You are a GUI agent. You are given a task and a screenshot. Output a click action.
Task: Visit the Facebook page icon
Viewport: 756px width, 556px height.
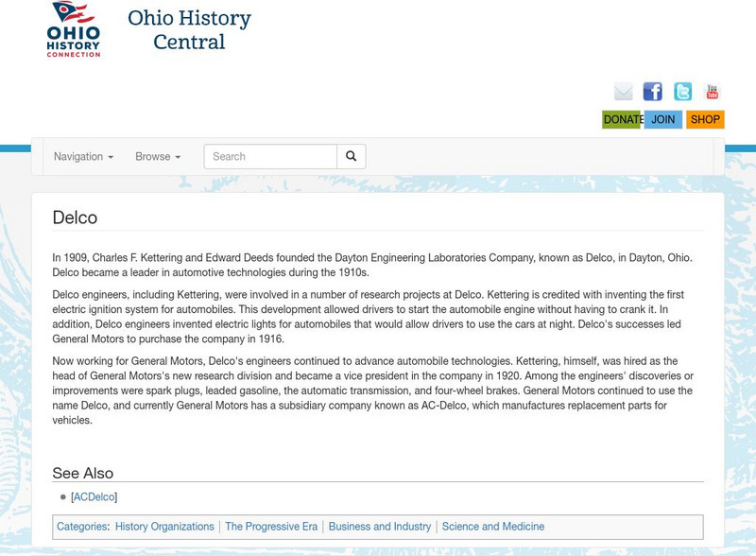coord(652,91)
